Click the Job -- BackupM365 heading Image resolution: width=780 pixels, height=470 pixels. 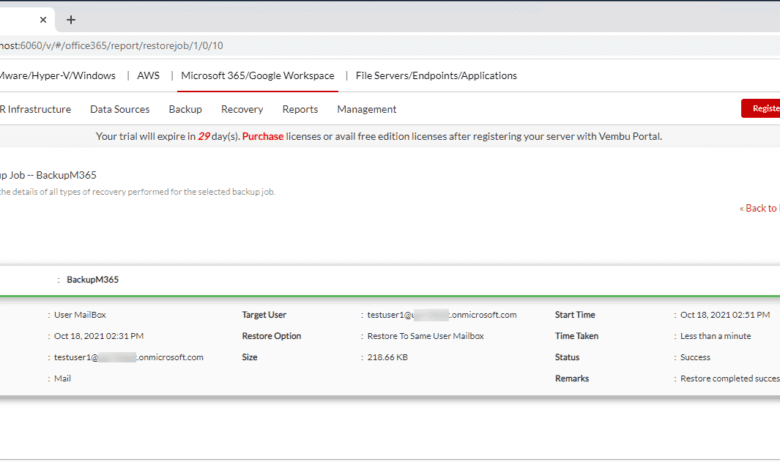[48, 175]
